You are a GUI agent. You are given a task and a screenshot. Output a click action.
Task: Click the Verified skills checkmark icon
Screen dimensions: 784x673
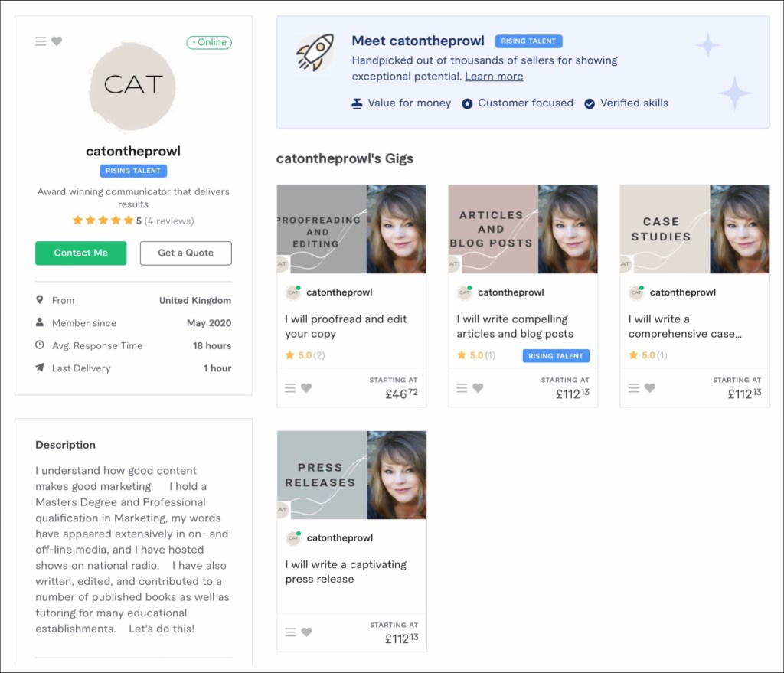(590, 103)
